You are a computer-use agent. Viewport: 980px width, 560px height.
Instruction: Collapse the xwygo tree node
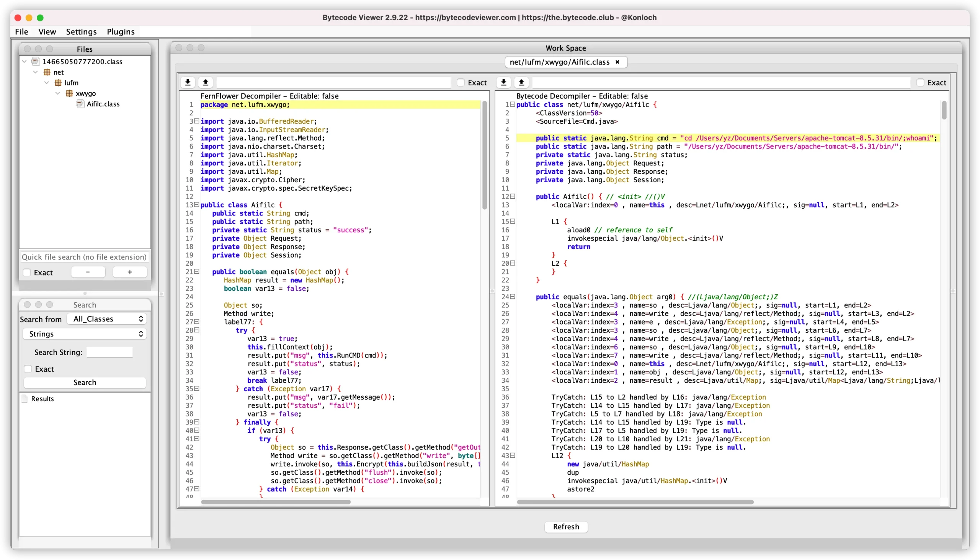(58, 93)
